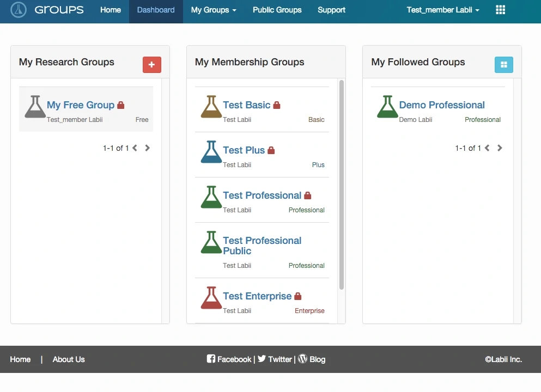Open the Test_member Labii user dropdown
The image size is (541, 392).
tap(443, 10)
